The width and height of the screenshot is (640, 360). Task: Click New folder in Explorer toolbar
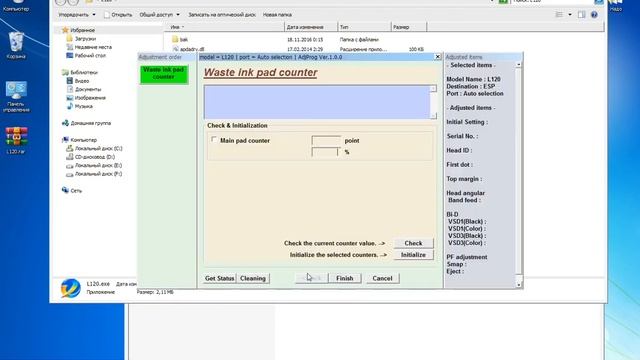277,15
